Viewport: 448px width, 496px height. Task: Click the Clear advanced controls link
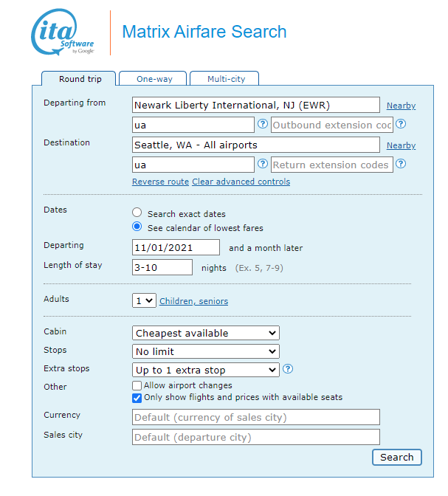click(241, 182)
